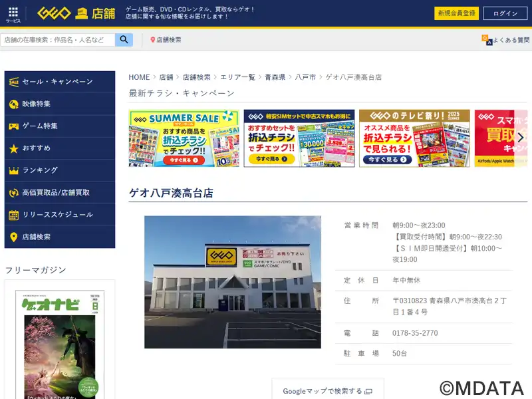Select おすすめ in sidebar menu
Screen dimensions: 532x399
point(60,148)
